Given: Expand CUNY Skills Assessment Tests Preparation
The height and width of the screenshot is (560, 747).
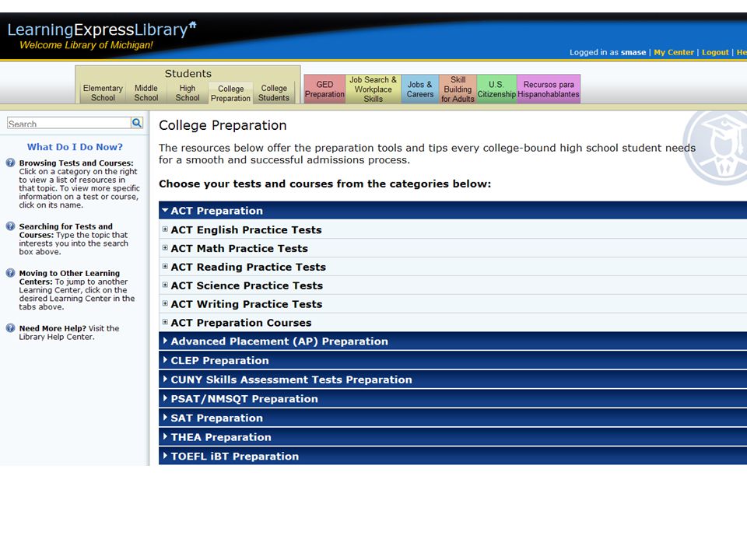Looking at the screenshot, I should point(453,380).
